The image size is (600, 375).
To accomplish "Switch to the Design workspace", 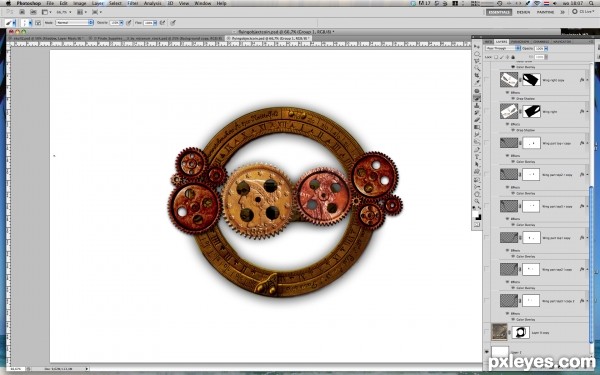I will click(523, 12).
